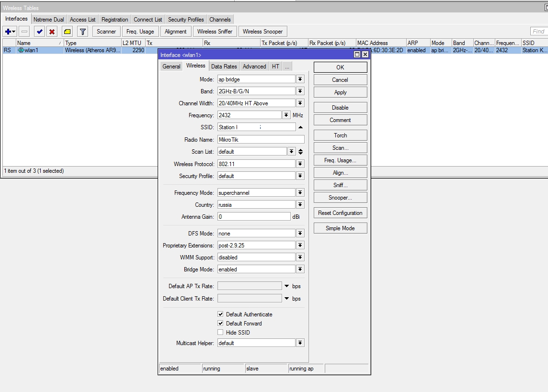Click the Reset Configuration button
Screen dimensions: 548x392
[340, 213]
